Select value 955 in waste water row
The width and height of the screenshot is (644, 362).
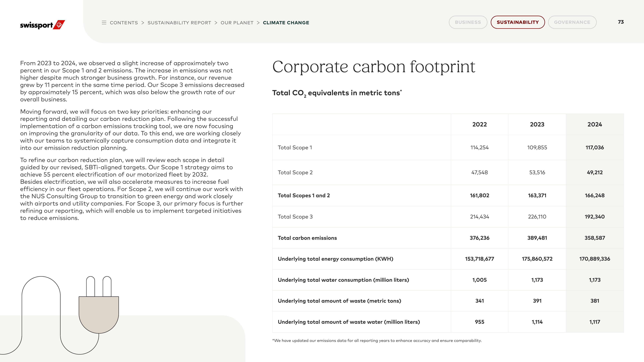[479, 322]
